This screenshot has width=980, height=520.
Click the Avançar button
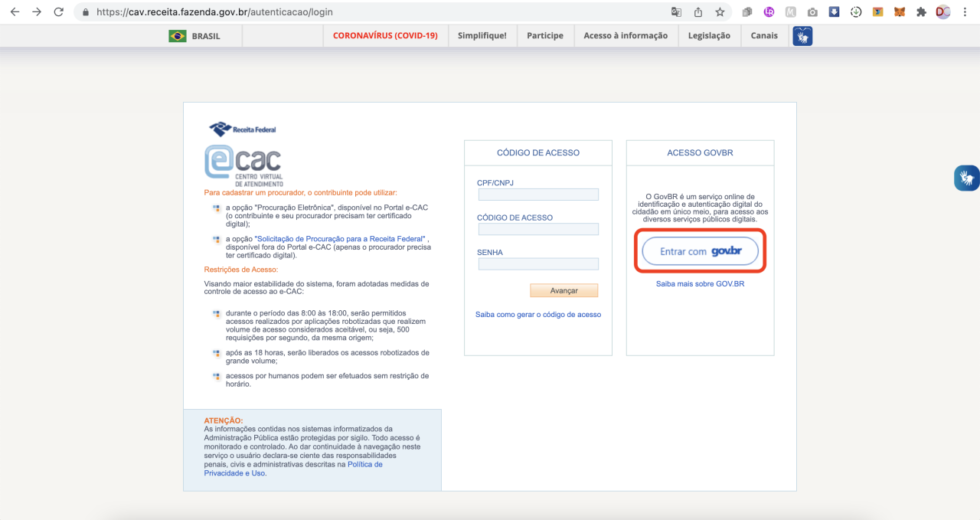[x=563, y=290]
